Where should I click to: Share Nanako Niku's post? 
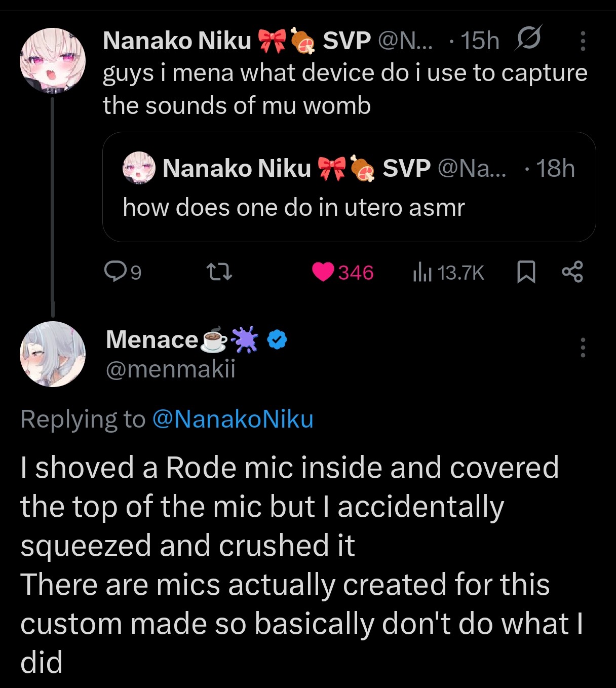tap(572, 272)
